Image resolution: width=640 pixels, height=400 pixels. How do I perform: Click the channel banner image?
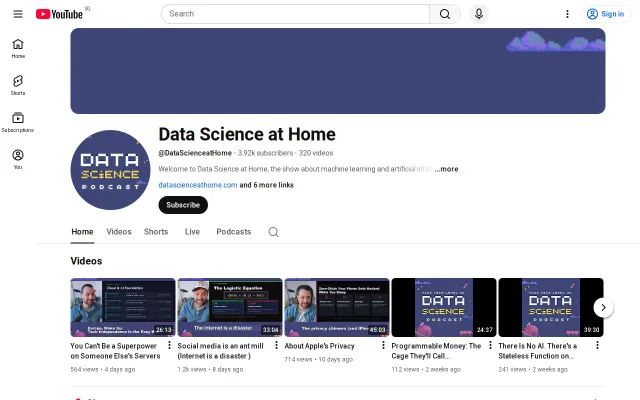click(338, 71)
